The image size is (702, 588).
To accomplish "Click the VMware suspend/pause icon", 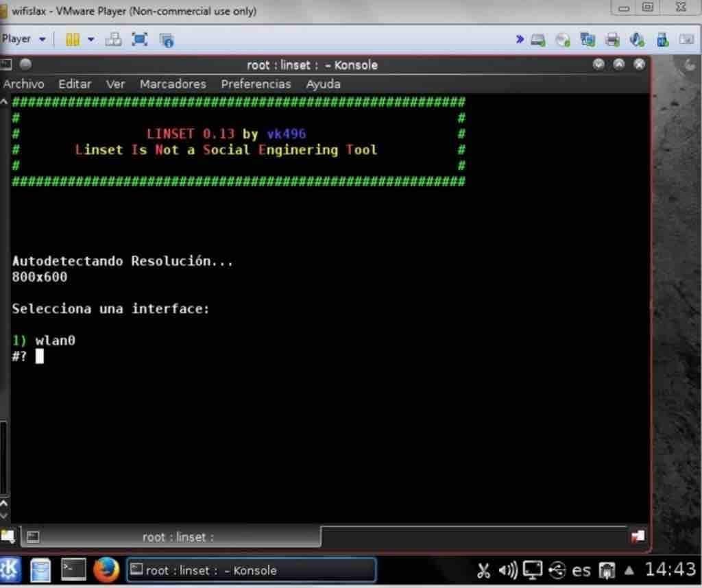I will point(73,40).
